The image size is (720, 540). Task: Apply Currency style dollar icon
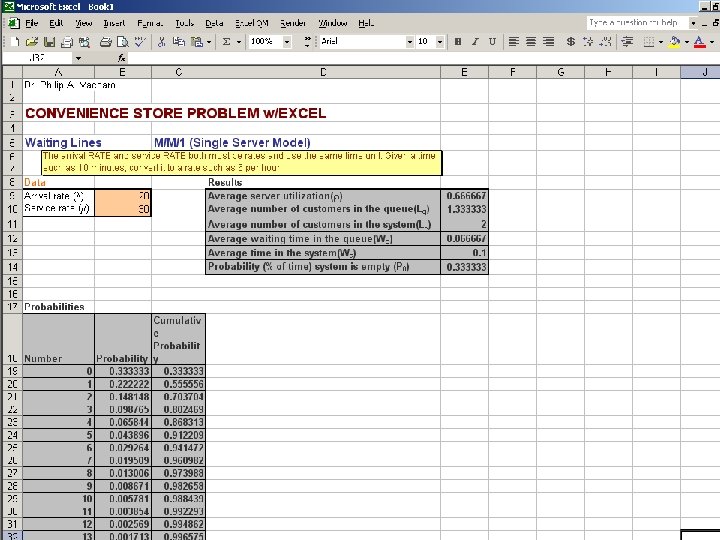pyautogui.click(x=570, y=42)
